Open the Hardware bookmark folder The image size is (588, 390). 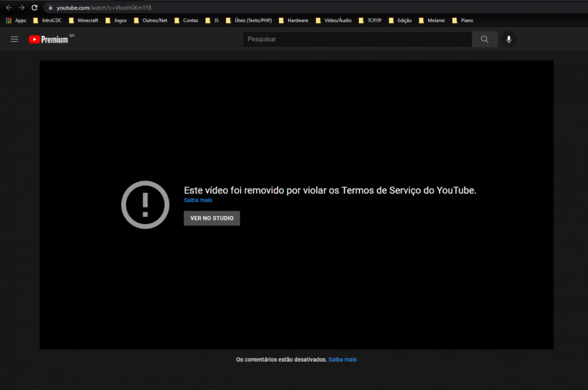293,20
